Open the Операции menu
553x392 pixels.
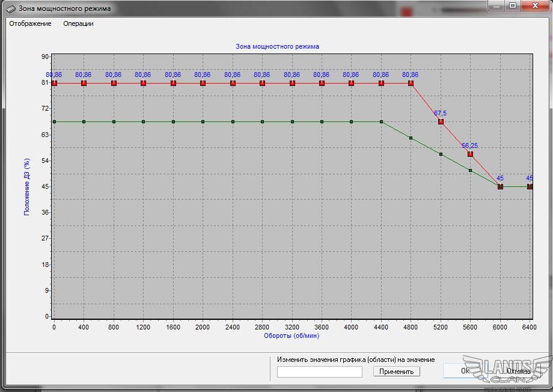pyautogui.click(x=78, y=23)
